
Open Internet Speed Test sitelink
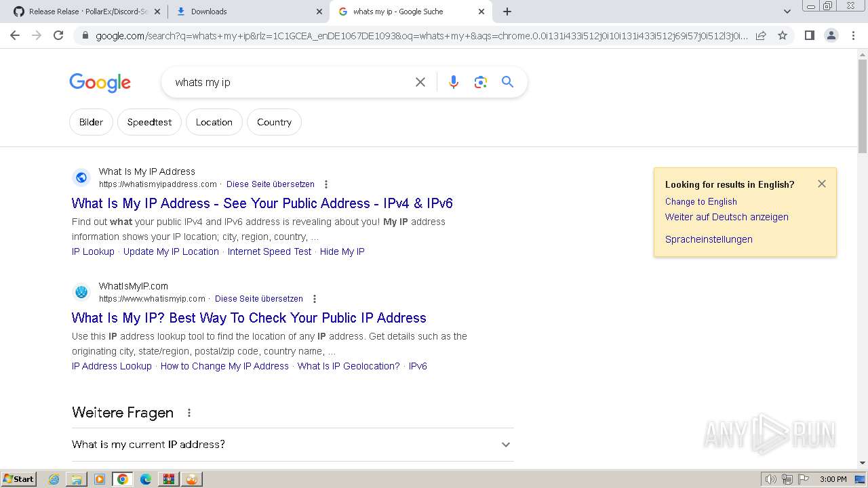pyautogui.click(x=269, y=251)
